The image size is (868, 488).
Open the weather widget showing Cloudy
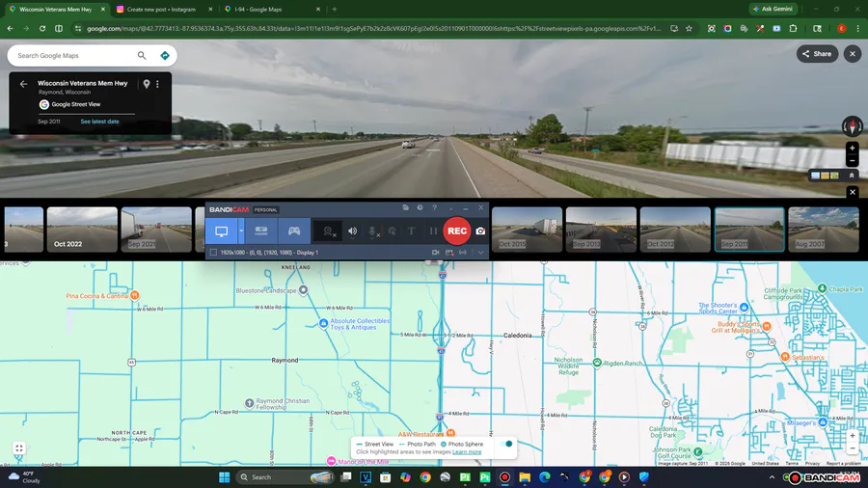pos(25,477)
